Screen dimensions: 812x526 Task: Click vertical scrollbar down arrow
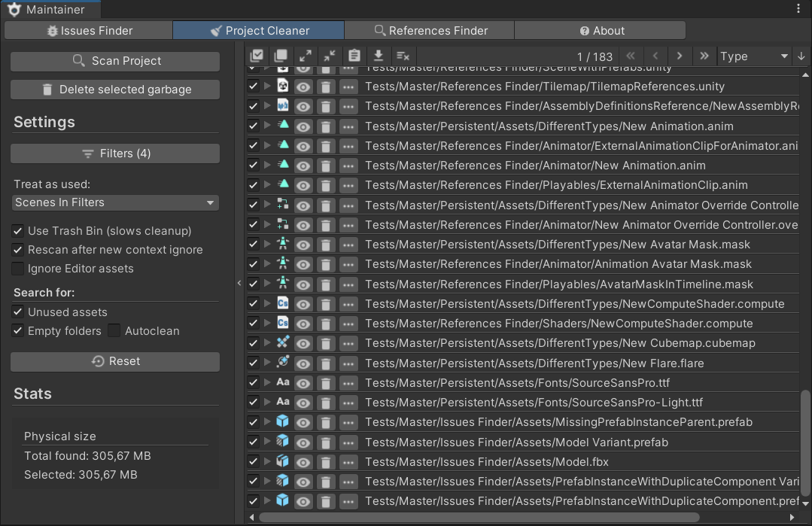[805, 503]
